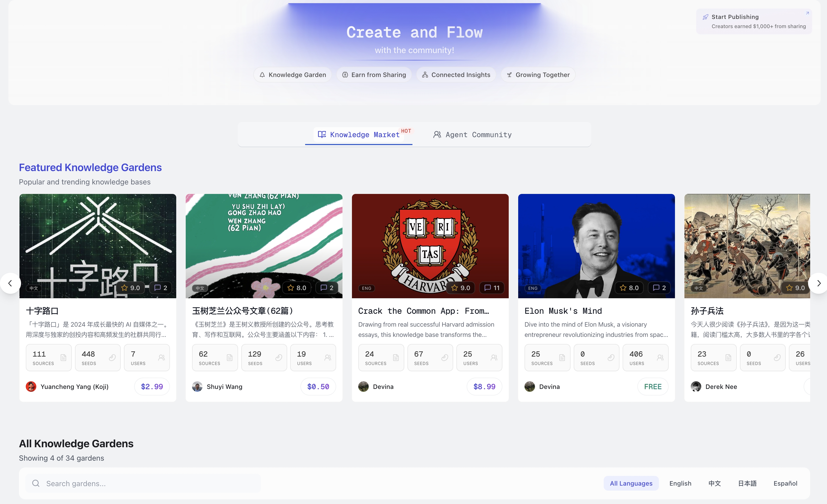Get Elon Musk's Mind with FREE button
Viewport: 827px width, 504px height.
653,387
